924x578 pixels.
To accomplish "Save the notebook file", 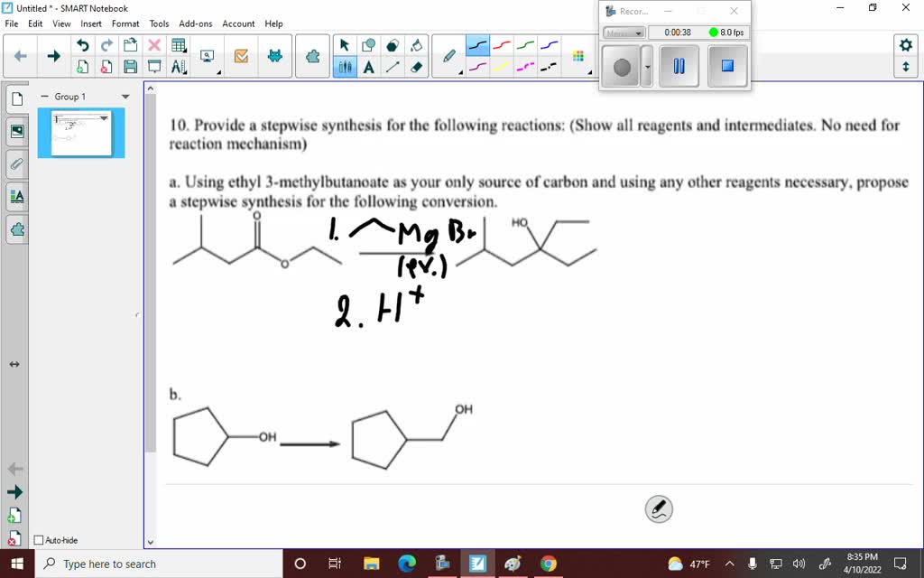I will pyautogui.click(x=130, y=67).
